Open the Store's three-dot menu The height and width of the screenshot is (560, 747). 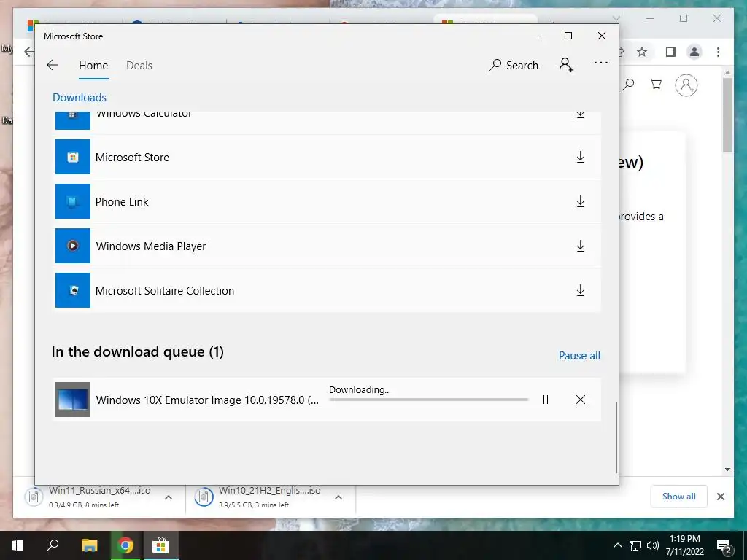pos(601,63)
